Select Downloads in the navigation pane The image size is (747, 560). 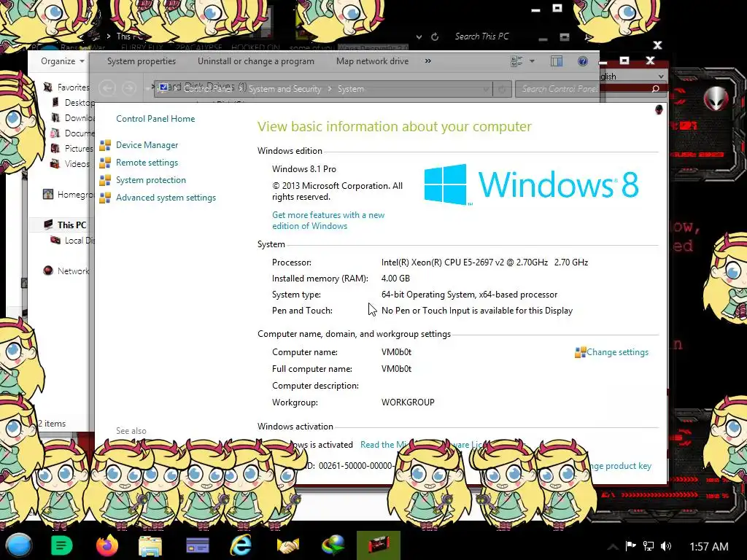coord(79,117)
